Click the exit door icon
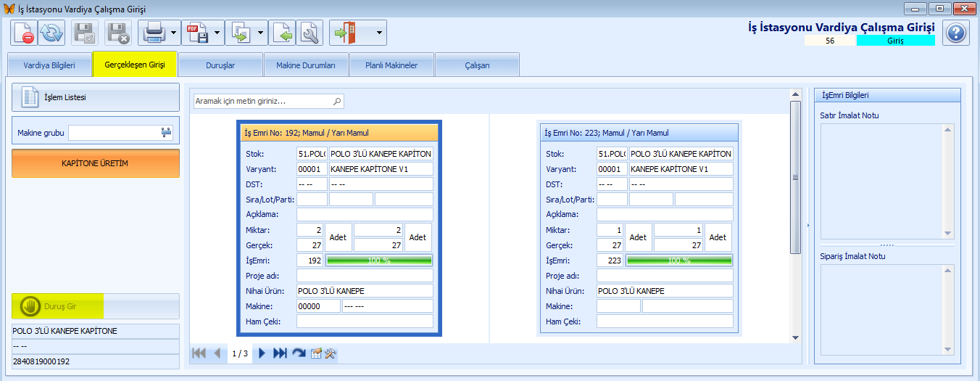Screen dimensions: 980x381 (344, 33)
